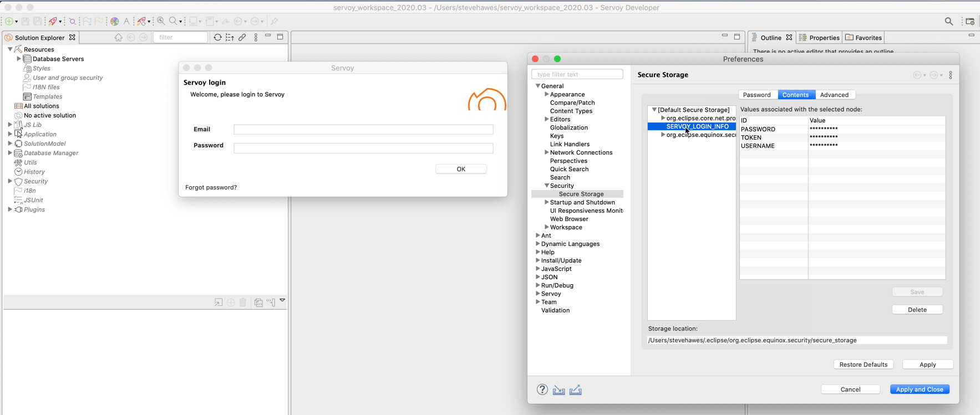Collapse Default Secure Storage node
This screenshot has width=980, height=415.
tap(654, 110)
